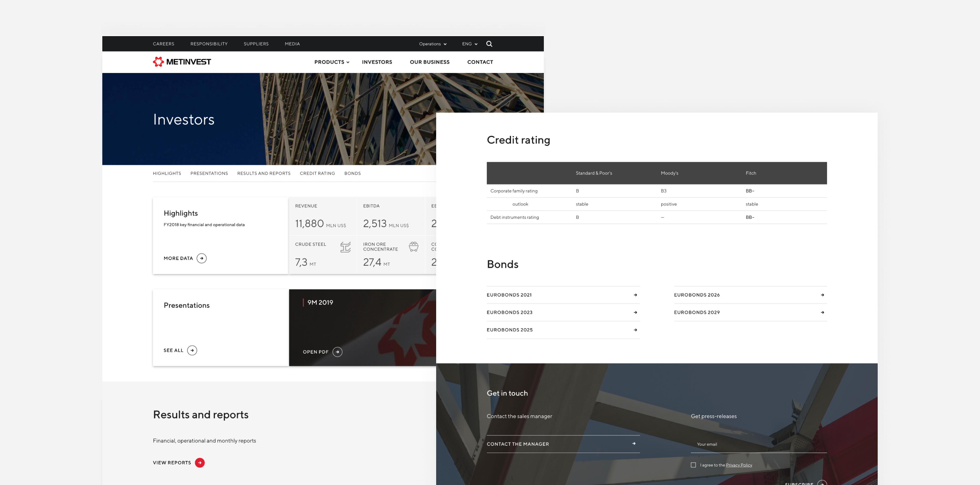Open the Eurobonds 2025 link
This screenshot has height=485, width=980.
click(510, 330)
